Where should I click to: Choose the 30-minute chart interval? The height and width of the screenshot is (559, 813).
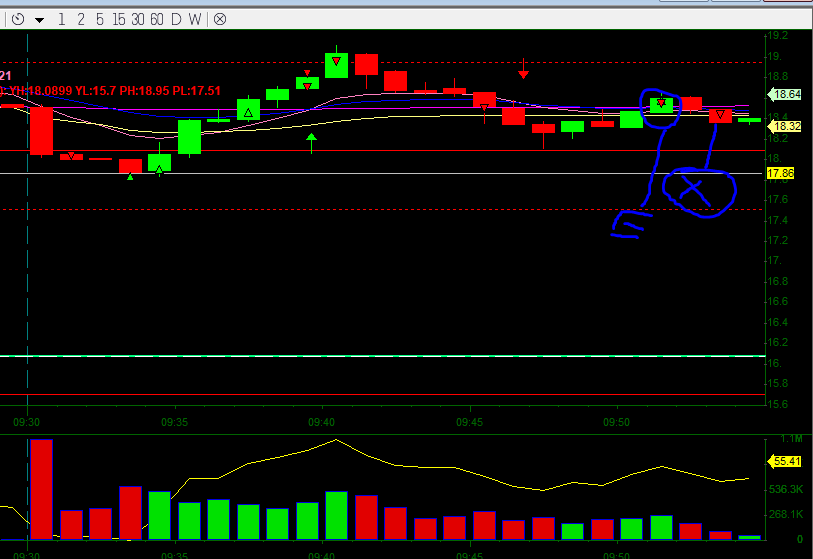pos(139,18)
